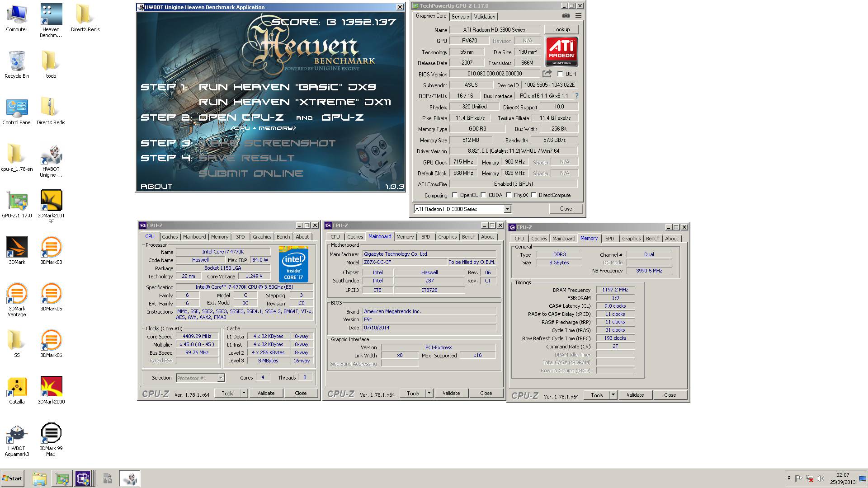Launch the 3DMark Vantage shortcut

(17, 300)
